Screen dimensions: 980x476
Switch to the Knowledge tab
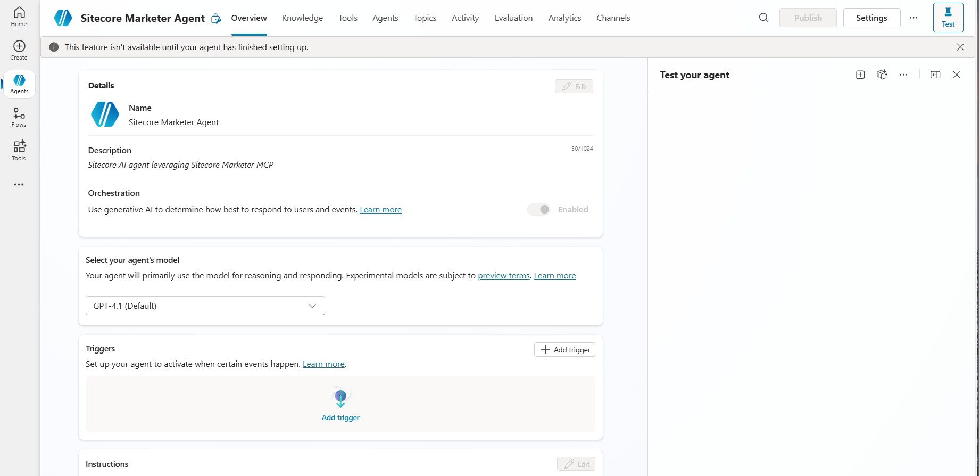tap(302, 18)
